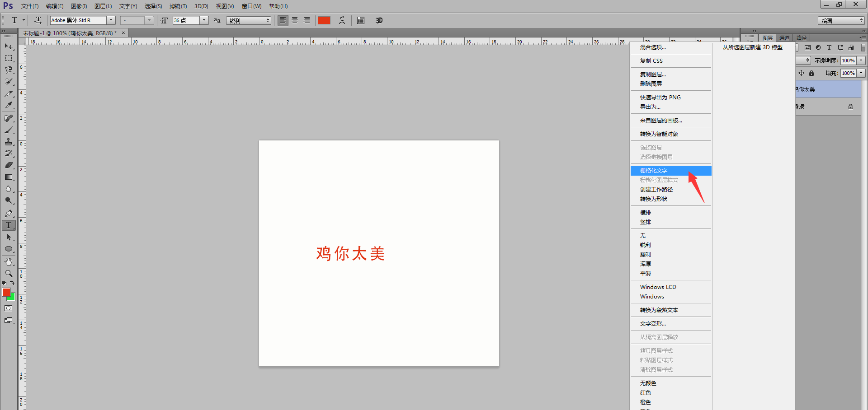Select the History Brush tool

pos(9,154)
